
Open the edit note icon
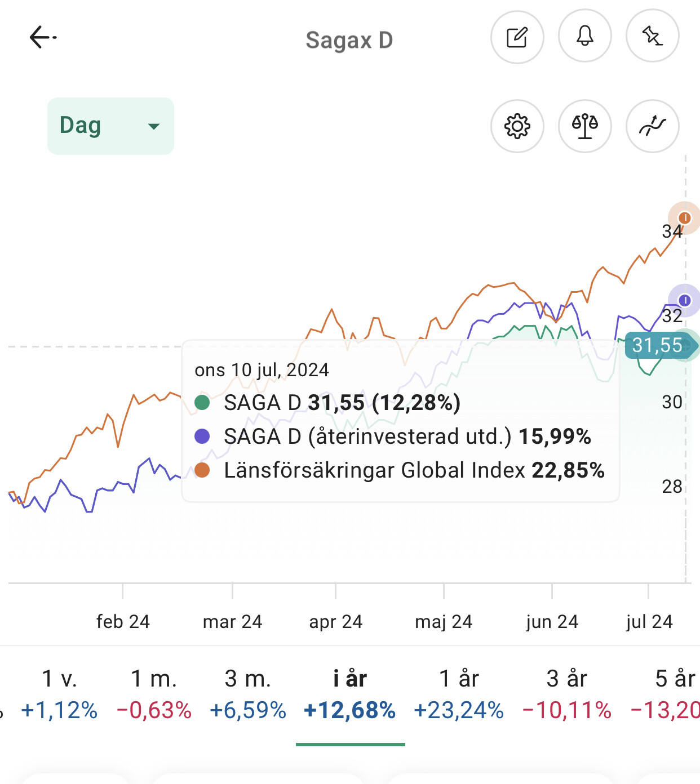point(517,37)
